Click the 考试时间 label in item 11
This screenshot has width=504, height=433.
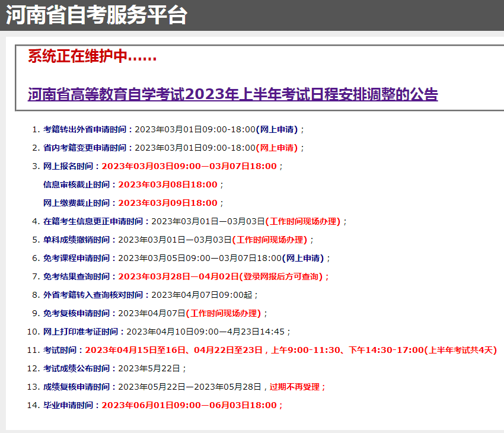tap(63, 350)
